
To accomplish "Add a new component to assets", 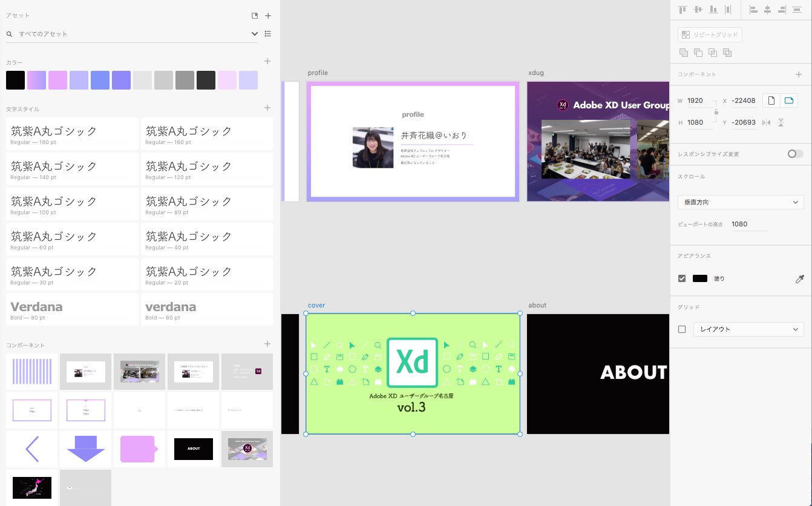I will point(267,344).
